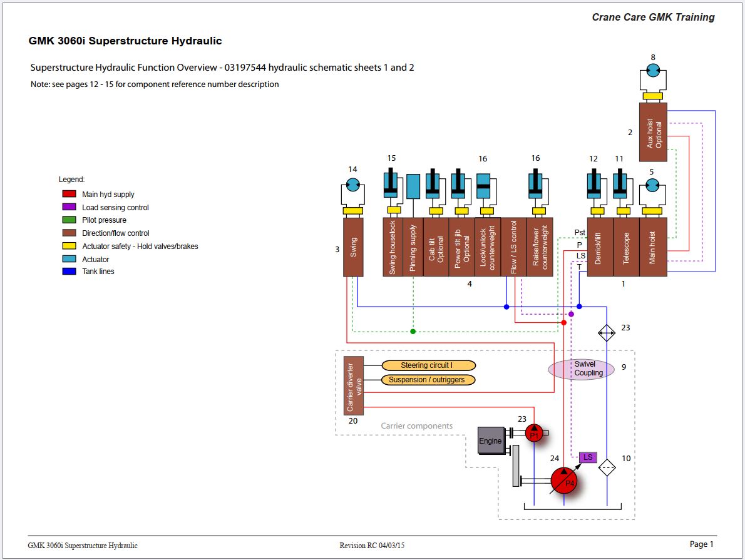745x560 pixels.
Task: Select the Swing valve block
Action: 353,247
